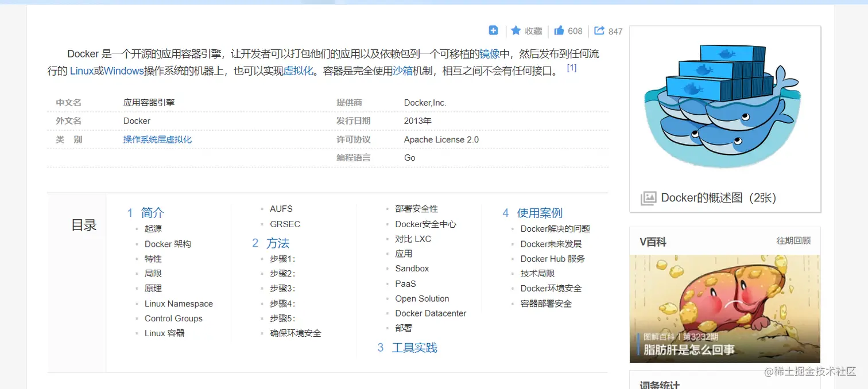Go to the 对比 LXC entry
868x389 pixels.
point(413,239)
